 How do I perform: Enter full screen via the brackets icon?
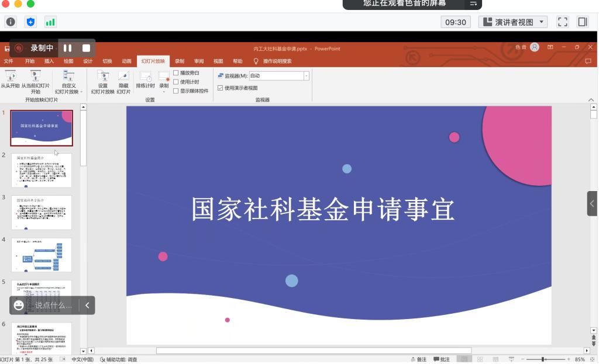tap(562, 22)
